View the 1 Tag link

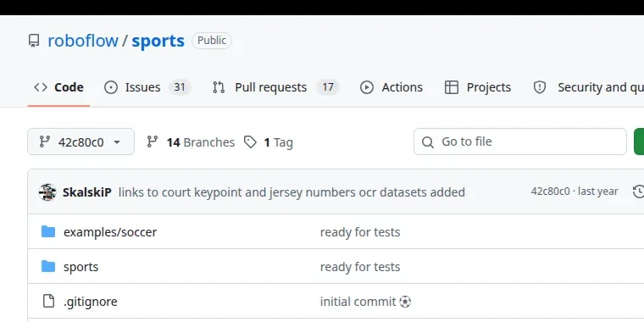click(269, 142)
